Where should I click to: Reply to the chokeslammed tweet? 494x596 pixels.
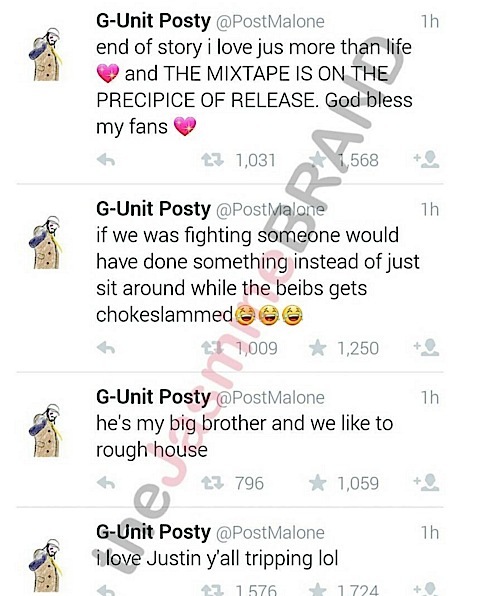[106, 347]
